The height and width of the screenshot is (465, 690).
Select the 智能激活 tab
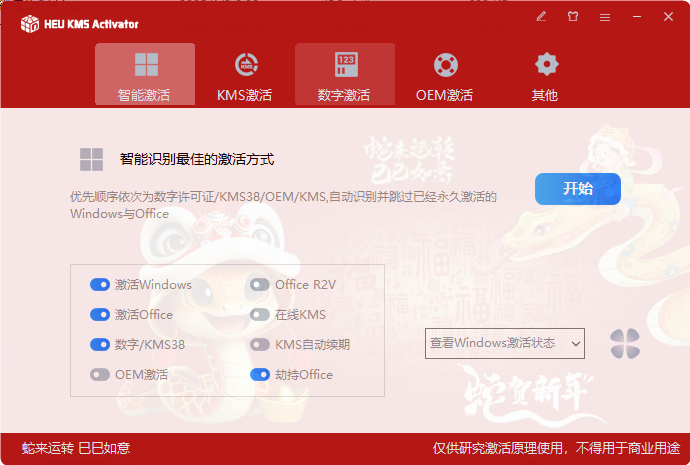click(x=145, y=76)
